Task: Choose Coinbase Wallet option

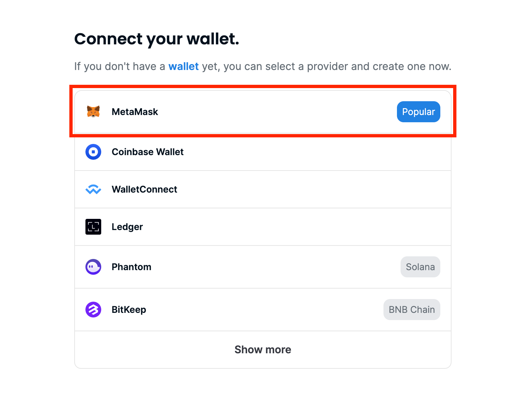Action: tap(148, 152)
